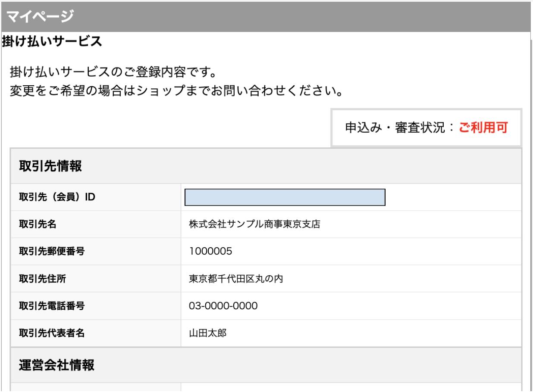Click the 取引先郵便番号 label cell
This screenshot has height=392, width=533.
pyautogui.click(x=96, y=252)
